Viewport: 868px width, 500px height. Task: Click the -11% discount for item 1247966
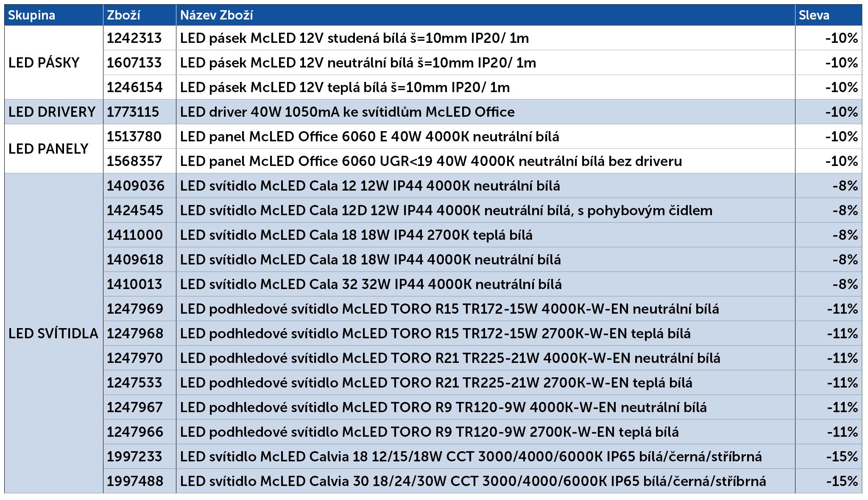click(x=843, y=432)
